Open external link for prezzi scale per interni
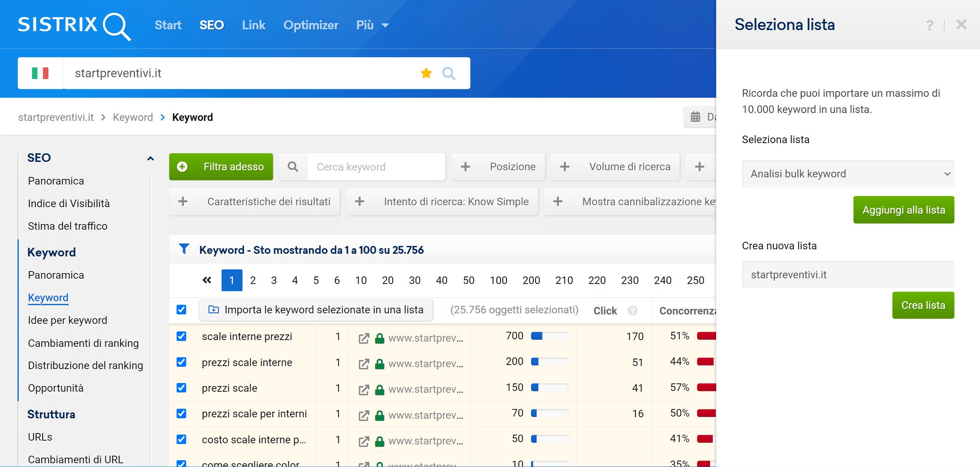This screenshot has width=980, height=467. (364, 415)
